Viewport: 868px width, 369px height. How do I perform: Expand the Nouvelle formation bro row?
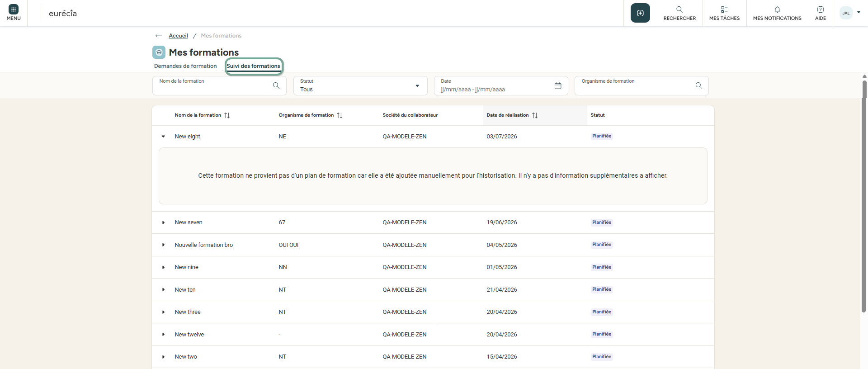pyautogui.click(x=163, y=245)
